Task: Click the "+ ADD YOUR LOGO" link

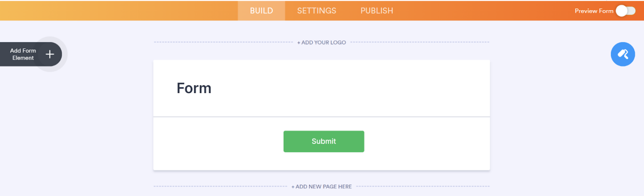Action: 322,42
